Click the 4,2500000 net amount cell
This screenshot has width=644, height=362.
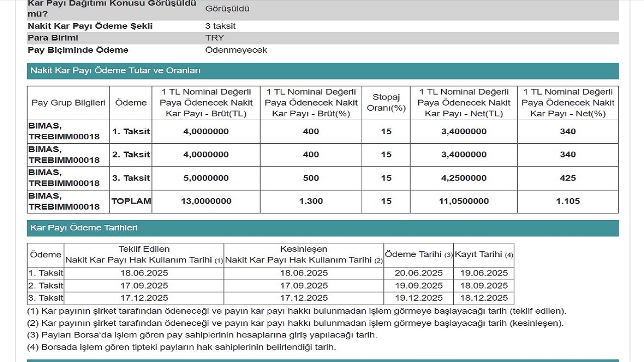pos(463,178)
